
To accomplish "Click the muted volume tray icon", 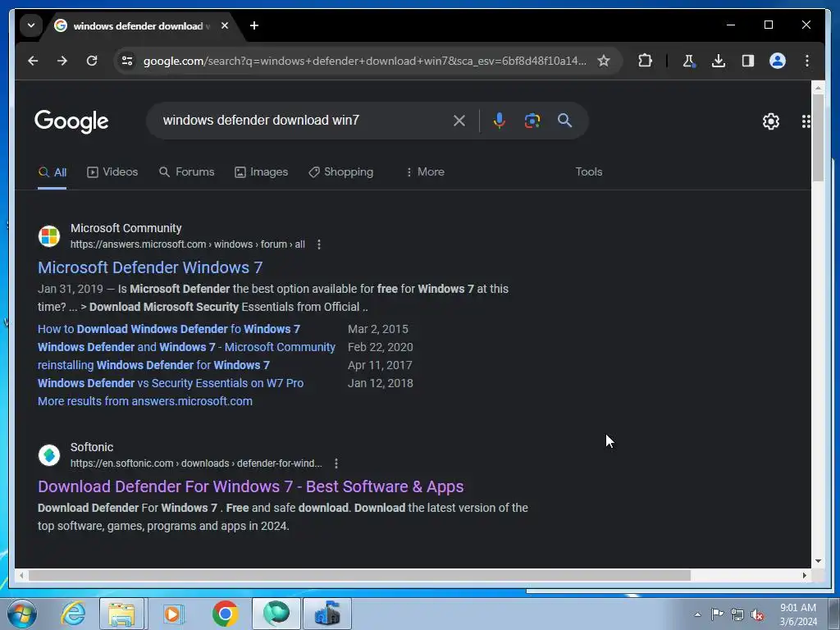I will pyautogui.click(x=757, y=615).
